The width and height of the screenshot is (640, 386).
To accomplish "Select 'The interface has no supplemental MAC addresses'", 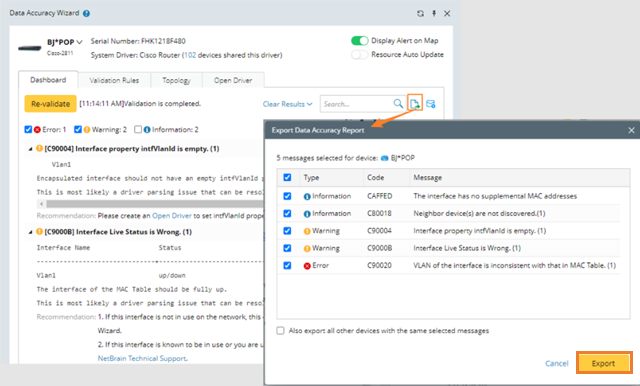I will click(495, 196).
